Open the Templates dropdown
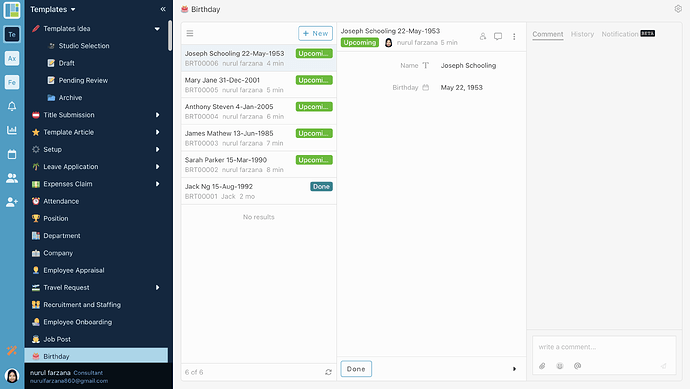Image resolution: width=690 pixels, height=389 pixels. pos(52,9)
